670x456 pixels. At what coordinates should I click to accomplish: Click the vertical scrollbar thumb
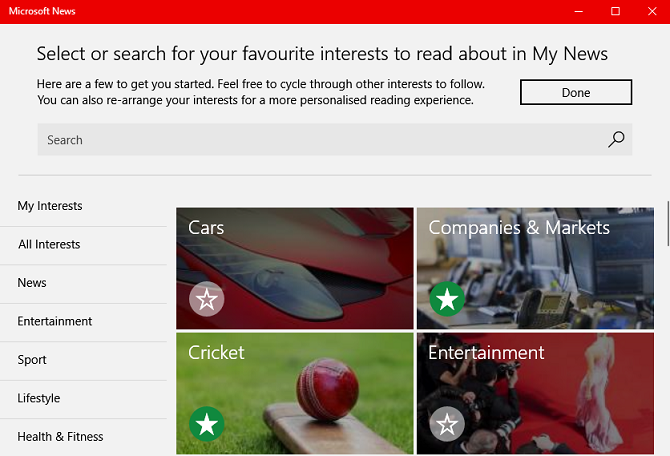tap(668, 224)
